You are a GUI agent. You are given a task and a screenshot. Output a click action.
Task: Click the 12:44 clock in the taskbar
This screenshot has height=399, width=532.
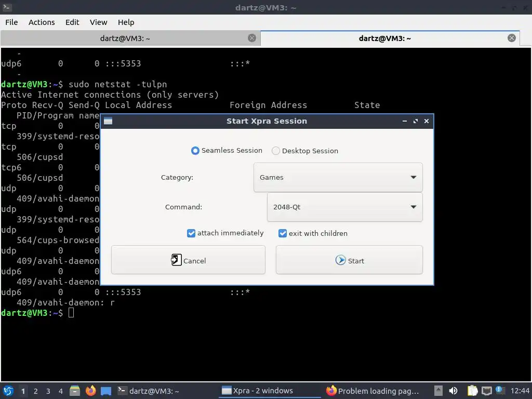tap(520, 391)
